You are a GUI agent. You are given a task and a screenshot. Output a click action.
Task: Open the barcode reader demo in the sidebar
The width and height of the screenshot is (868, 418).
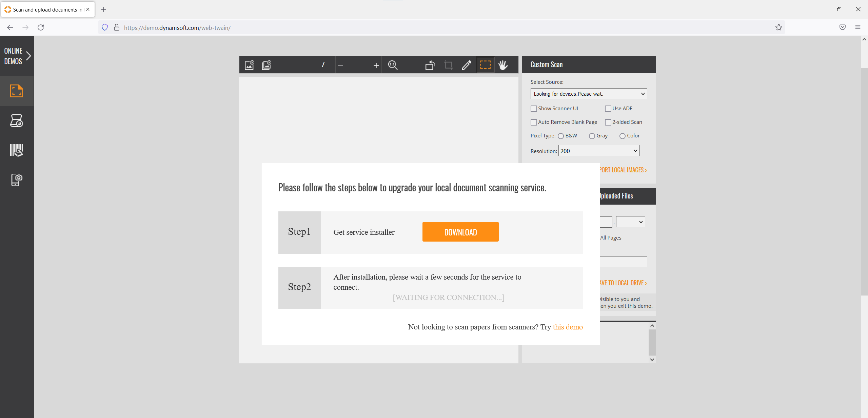click(x=17, y=150)
